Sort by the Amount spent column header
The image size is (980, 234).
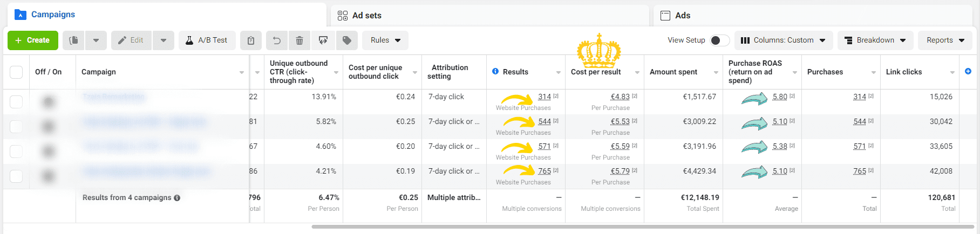pyautogui.click(x=673, y=72)
